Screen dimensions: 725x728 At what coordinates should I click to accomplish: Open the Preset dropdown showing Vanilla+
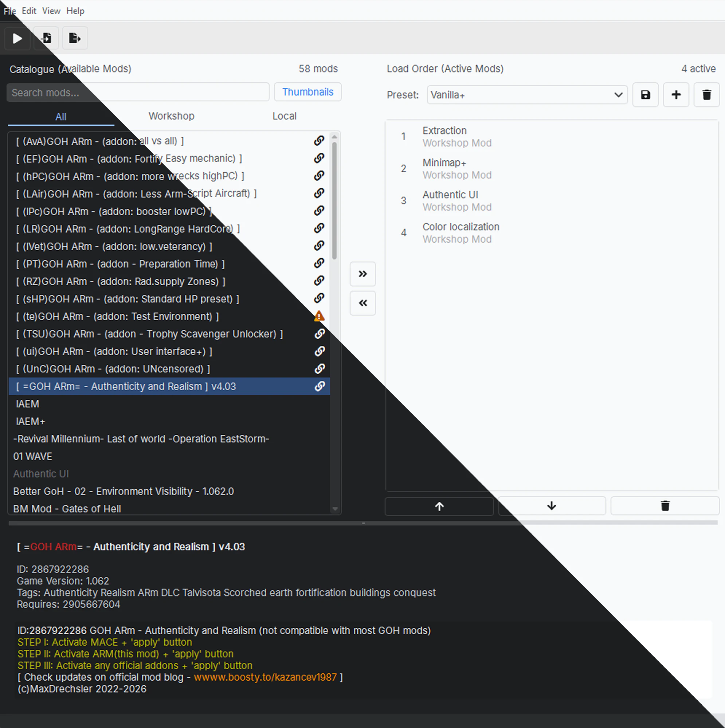(x=527, y=95)
